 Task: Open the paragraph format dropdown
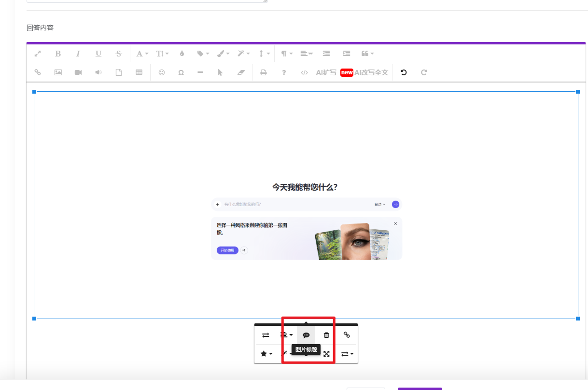[287, 54]
